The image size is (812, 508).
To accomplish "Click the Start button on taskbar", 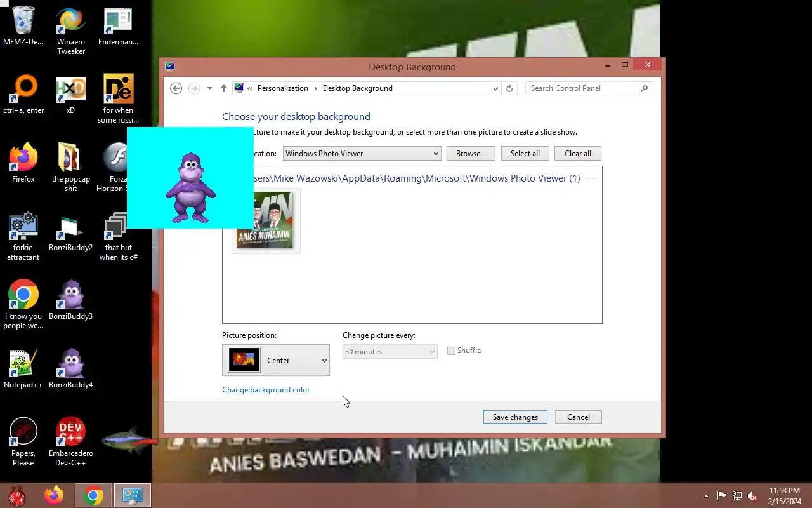I will click(x=16, y=495).
